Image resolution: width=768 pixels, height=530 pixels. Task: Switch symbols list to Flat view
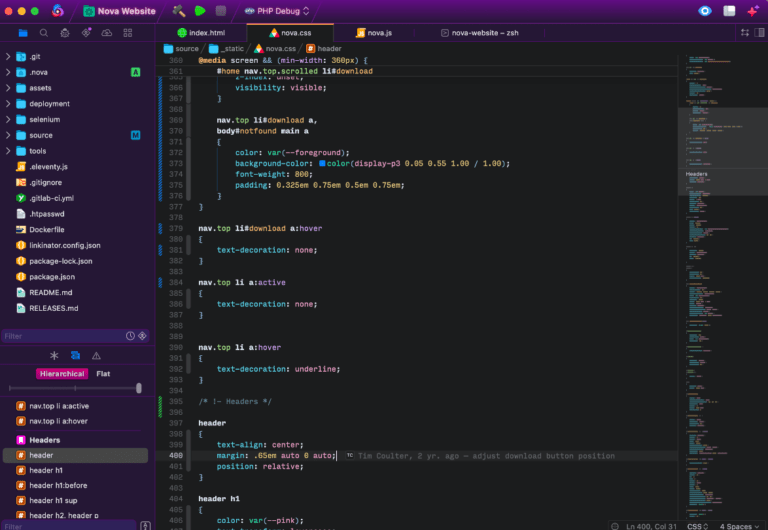[103, 373]
